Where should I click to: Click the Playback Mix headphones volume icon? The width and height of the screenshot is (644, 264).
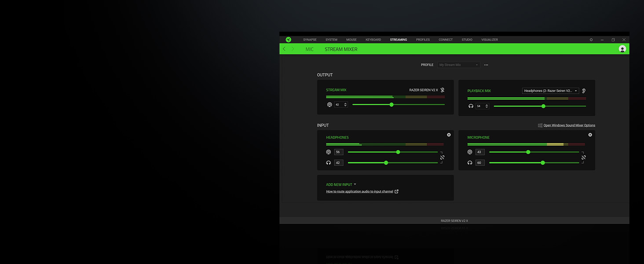coord(471,106)
